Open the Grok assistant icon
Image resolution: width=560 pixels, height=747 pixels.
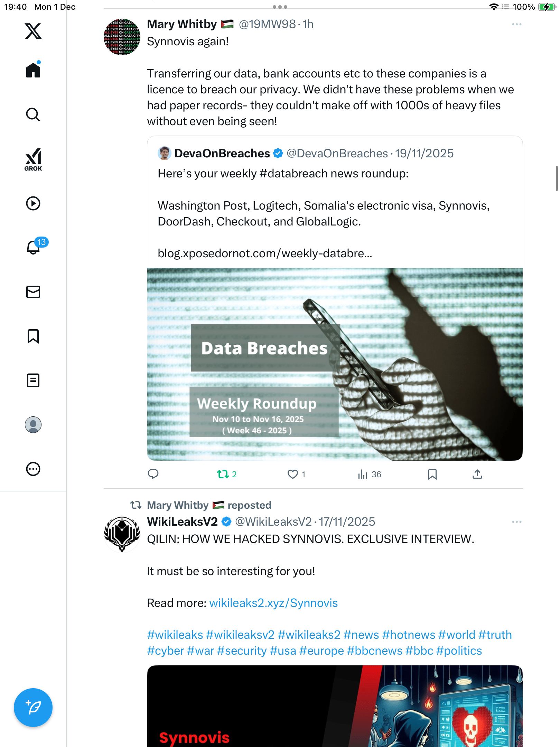pyautogui.click(x=33, y=159)
